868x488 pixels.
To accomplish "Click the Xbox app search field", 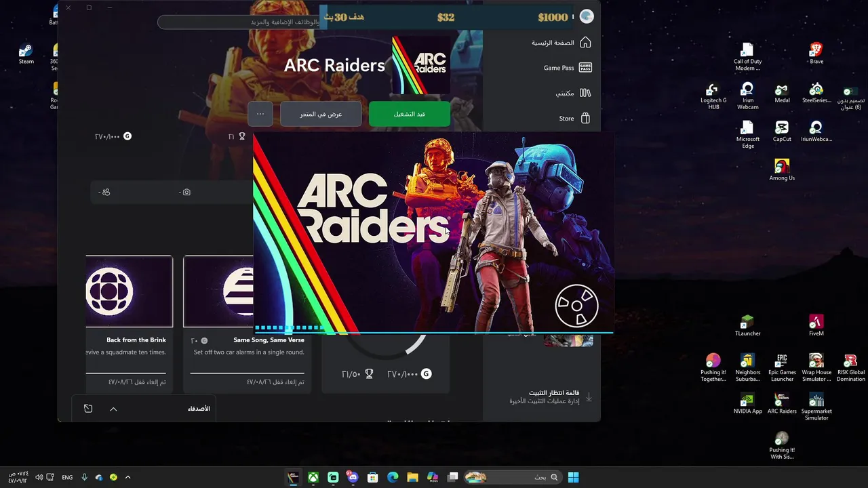I will (239, 22).
